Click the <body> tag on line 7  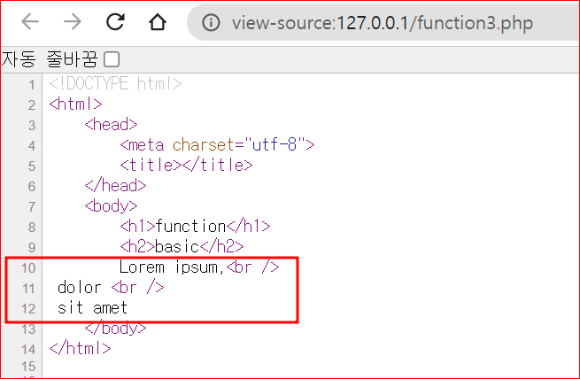111,206
